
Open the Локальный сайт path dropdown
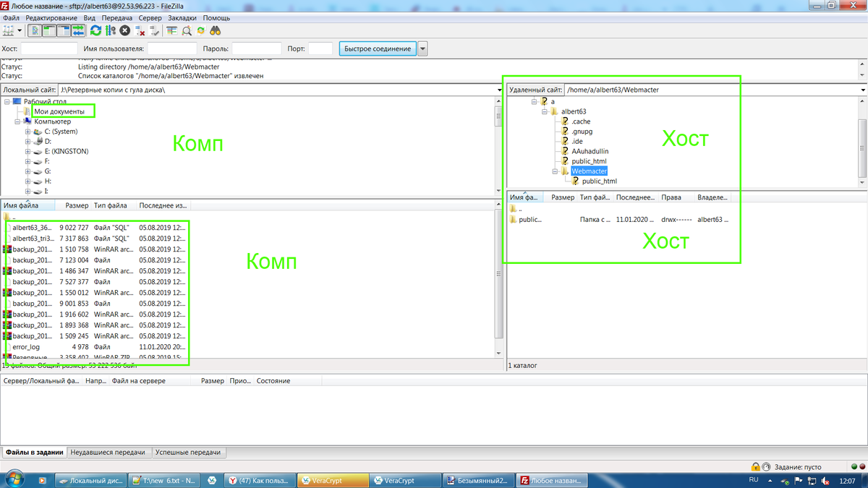499,90
